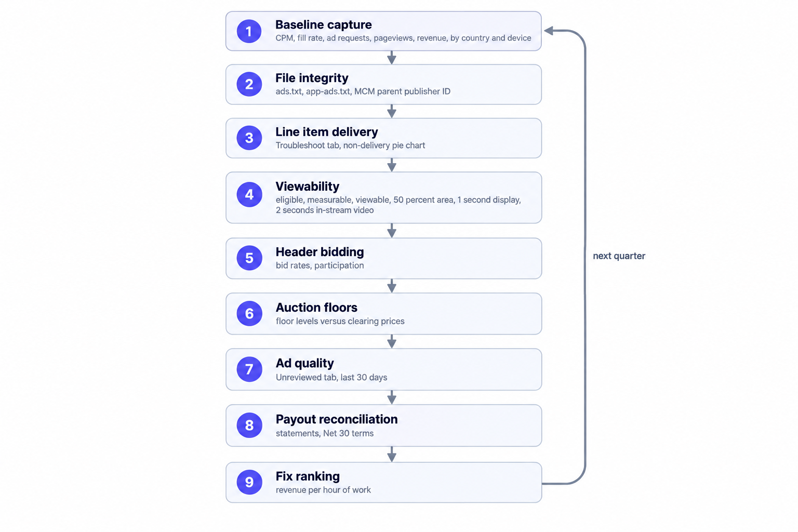Select the Header bidding heading

(320, 252)
